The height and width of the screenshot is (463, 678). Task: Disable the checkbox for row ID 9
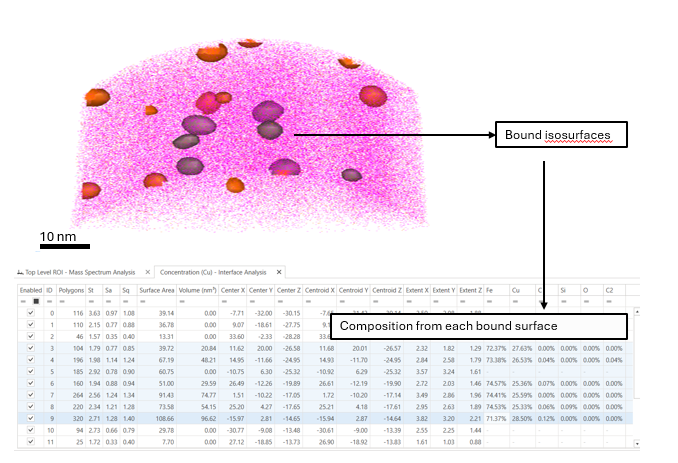pyautogui.click(x=30, y=417)
